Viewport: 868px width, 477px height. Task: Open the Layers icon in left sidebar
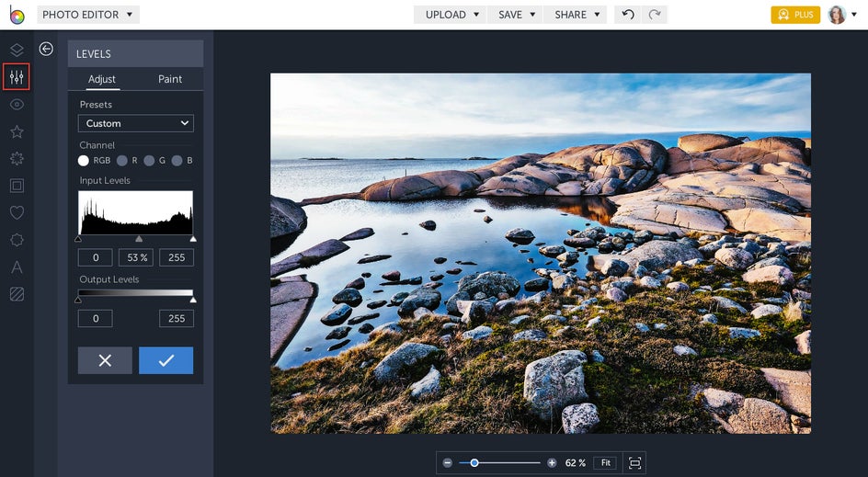pos(17,50)
